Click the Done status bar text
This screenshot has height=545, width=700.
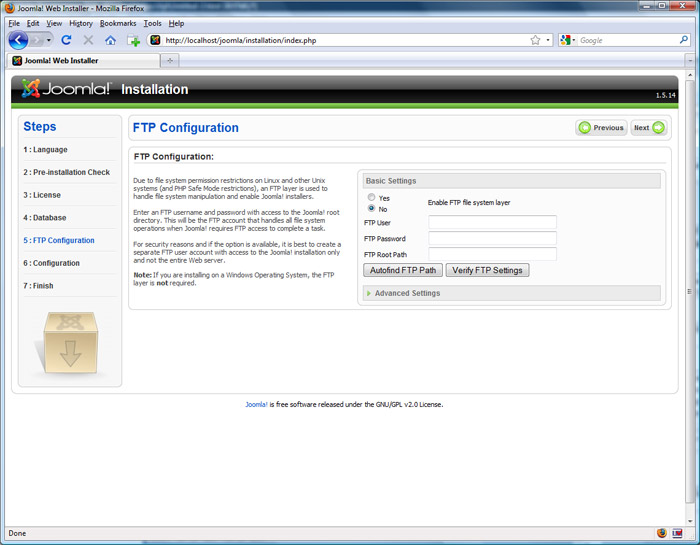point(17,533)
